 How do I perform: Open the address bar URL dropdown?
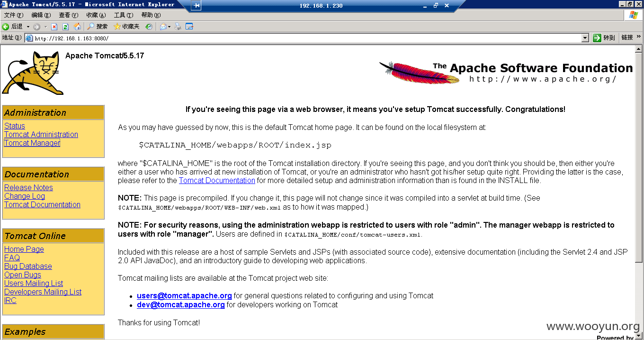[585, 38]
